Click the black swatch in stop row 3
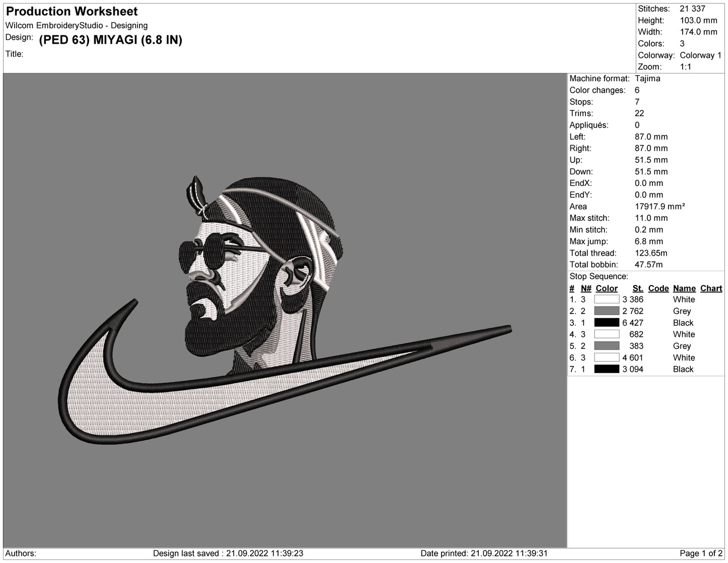The height and width of the screenshot is (563, 728). click(x=607, y=323)
